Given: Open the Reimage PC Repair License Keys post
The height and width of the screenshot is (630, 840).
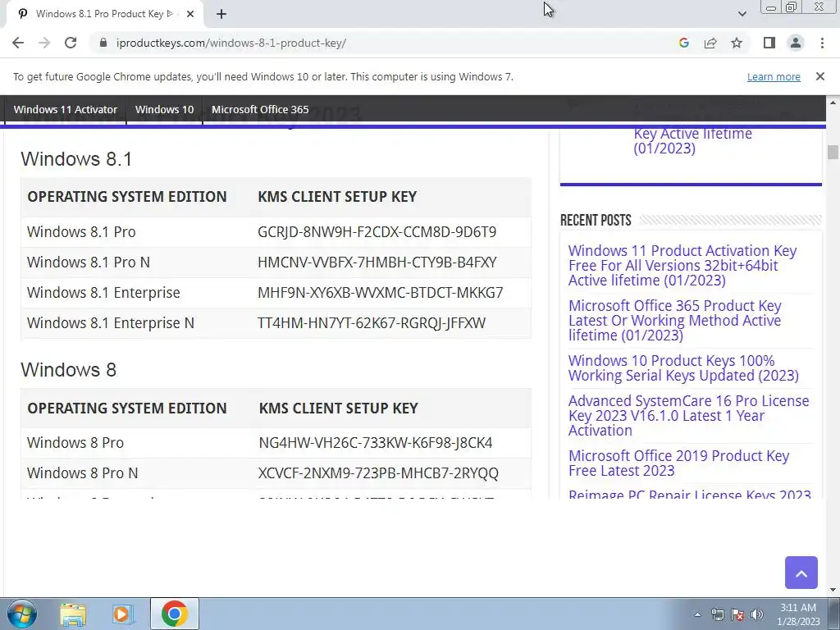Looking at the screenshot, I should point(689,494).
